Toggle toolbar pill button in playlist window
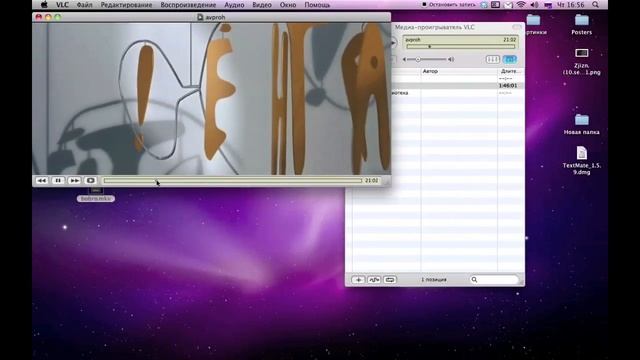This screenshot has width=640, height=360. tap(517, 27)
